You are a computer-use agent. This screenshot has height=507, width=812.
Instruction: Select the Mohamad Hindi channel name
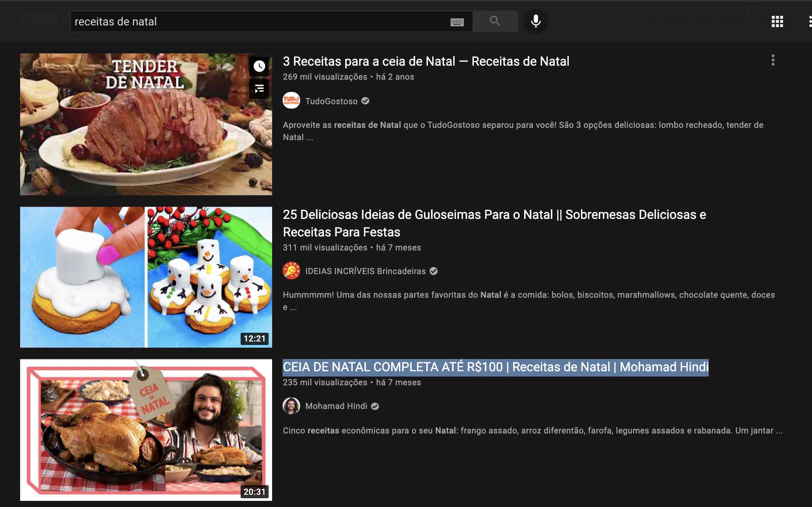336,406
